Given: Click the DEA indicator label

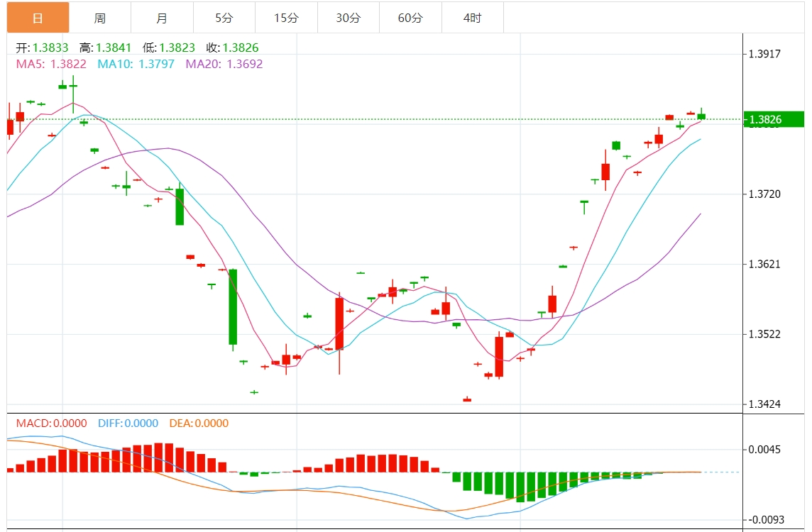Looking at the screenshot, I should [x=199, y=423].
